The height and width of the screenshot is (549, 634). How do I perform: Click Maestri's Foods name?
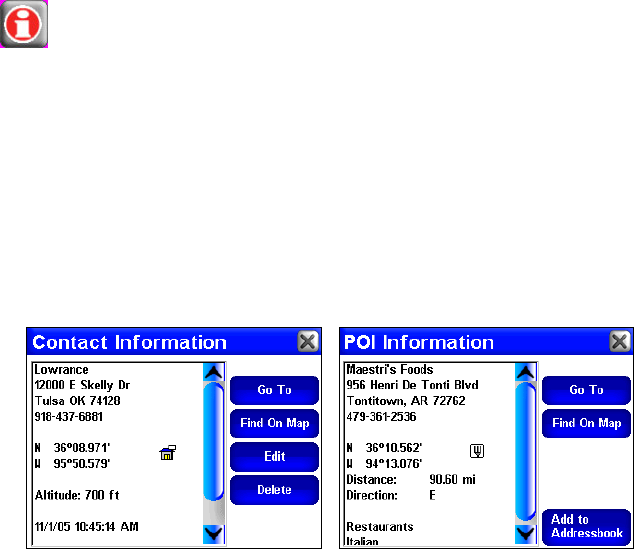click(390, 370)
